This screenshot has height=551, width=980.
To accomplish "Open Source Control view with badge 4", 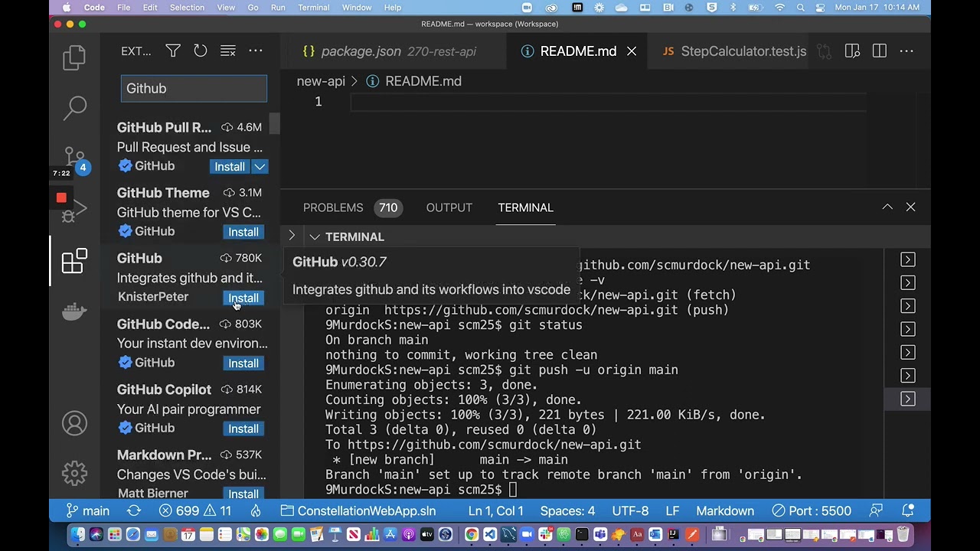I will click(x=74, y=158).
